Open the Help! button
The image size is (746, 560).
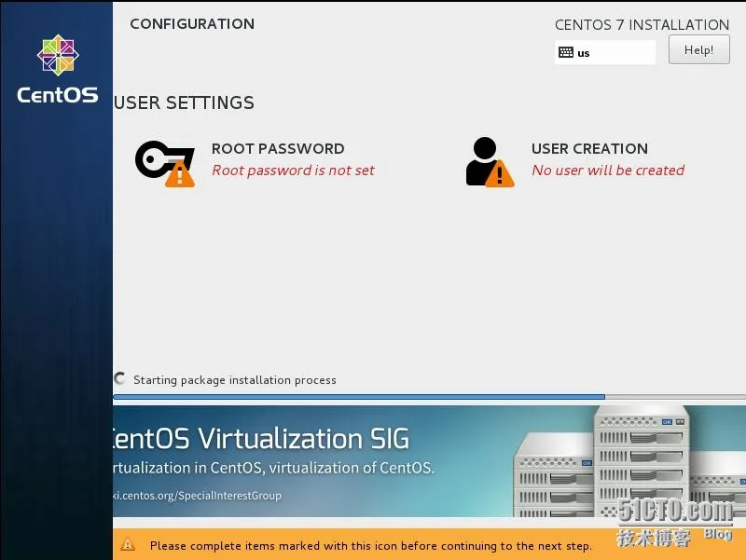coord(698,50)
